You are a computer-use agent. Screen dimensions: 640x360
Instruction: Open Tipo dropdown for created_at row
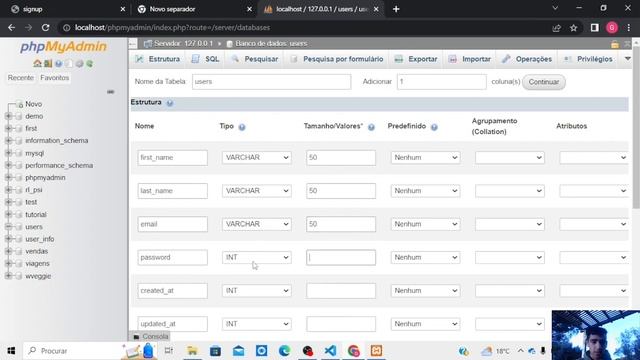pyautogui.click(x=257, y=291)
